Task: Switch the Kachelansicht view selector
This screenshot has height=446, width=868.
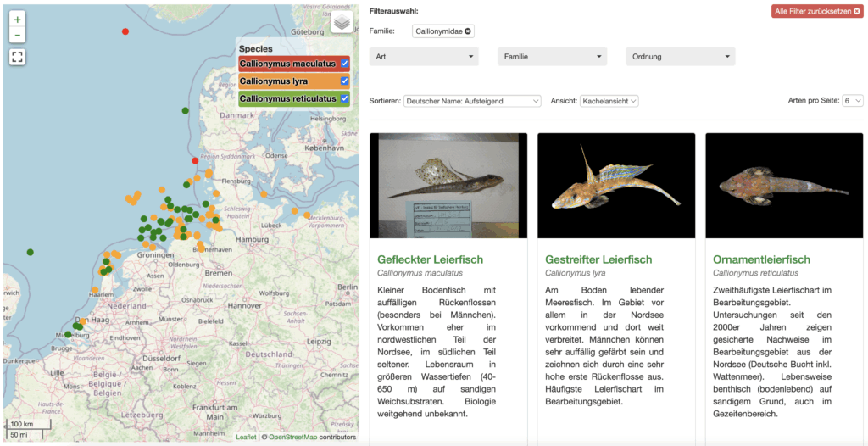Action: (x=609, y=101)
